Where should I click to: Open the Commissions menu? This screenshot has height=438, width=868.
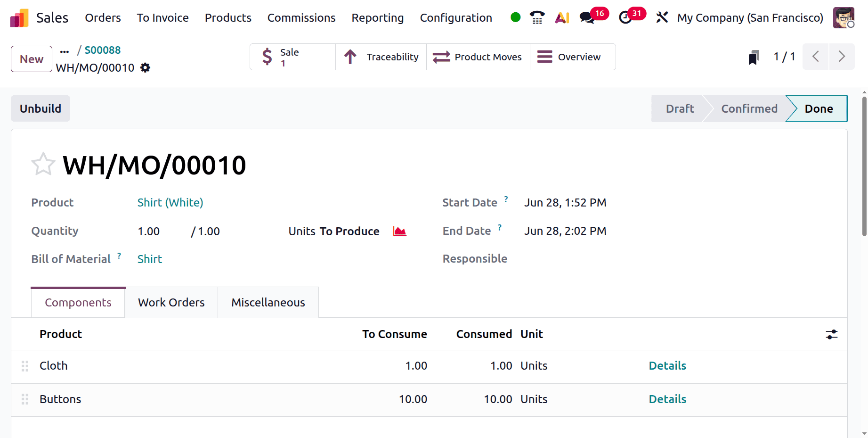301,18
